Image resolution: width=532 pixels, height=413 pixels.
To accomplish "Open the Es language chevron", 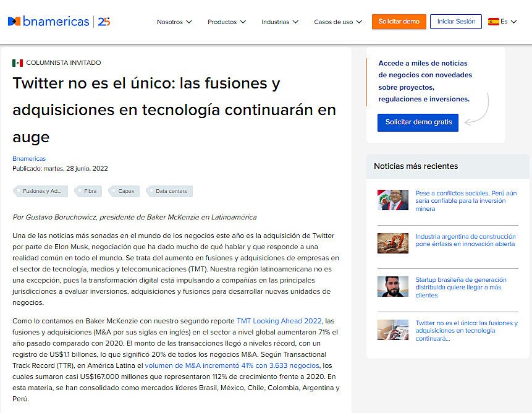I will tap(513, 22).
